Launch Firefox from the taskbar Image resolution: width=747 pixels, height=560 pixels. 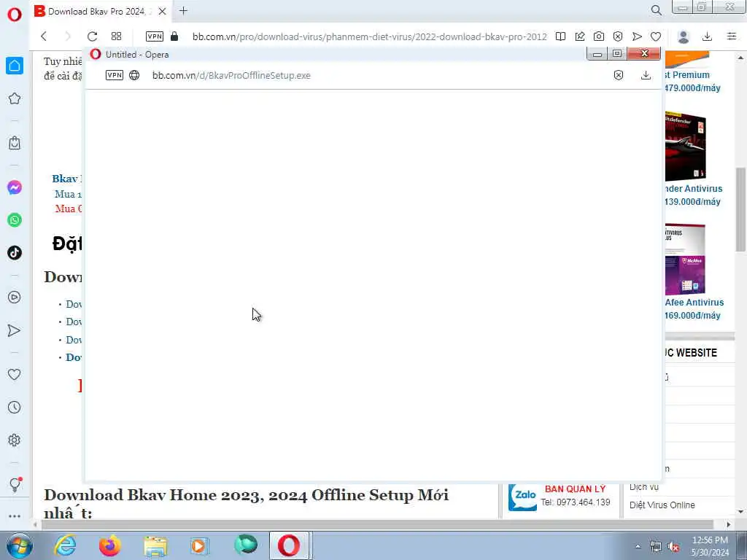(110, 545)
